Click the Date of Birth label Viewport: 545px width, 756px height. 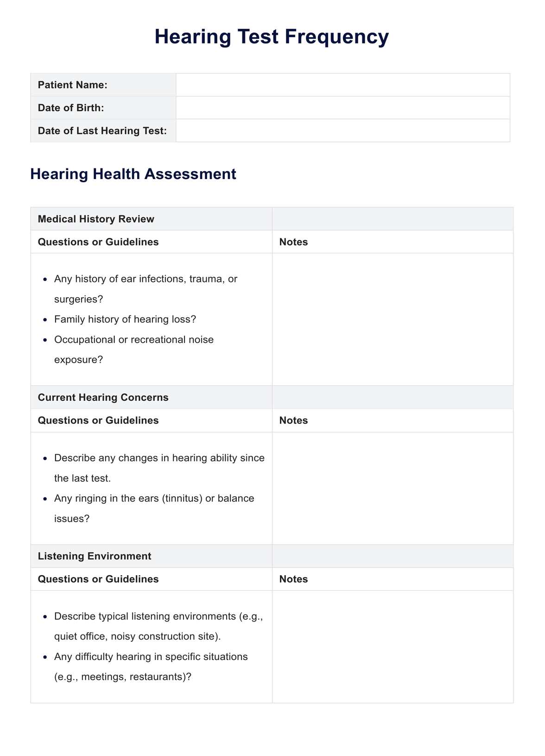click(71, 108)
